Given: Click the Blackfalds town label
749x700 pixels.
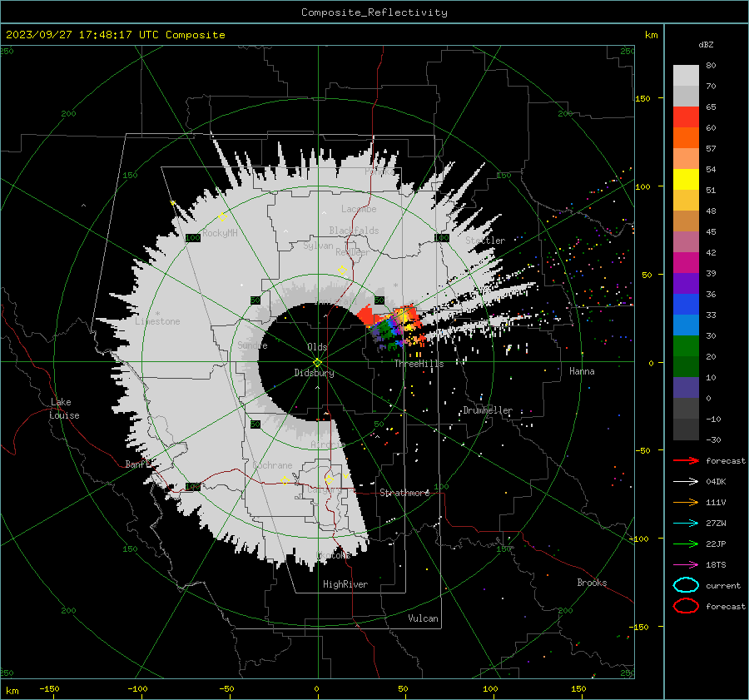Looking at the screenshot, I should (x=354, y=231).
